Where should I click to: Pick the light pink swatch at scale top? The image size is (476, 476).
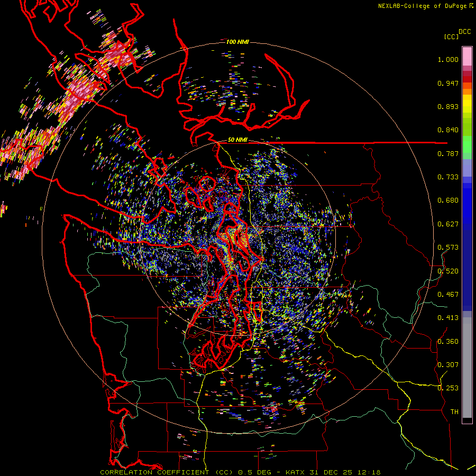click(x=467, y=56)
